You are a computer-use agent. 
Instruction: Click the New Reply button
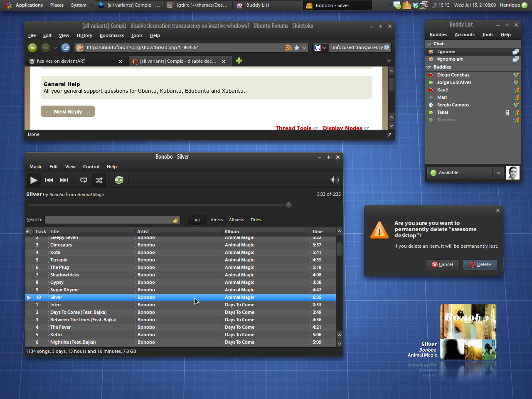(68, 111)
